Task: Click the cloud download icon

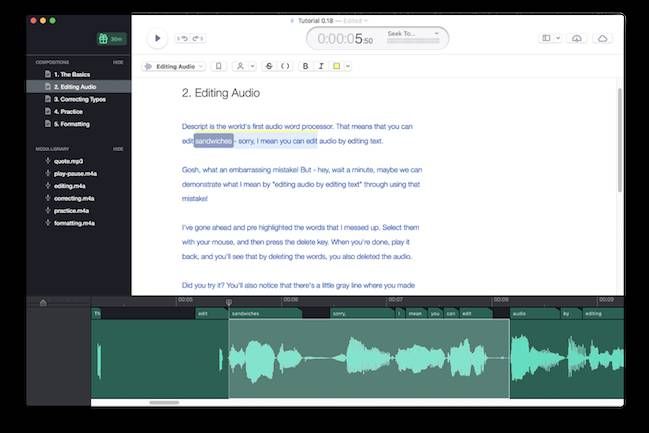Action: (576, 39)
